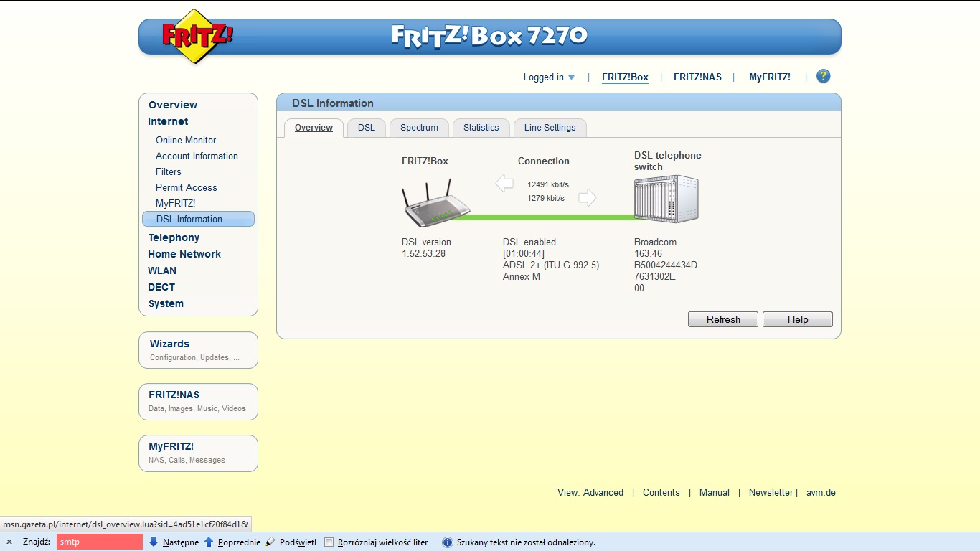Click the FRITZ! logo badge
Viewport: 980px width, 551px height.
[197, 37]
